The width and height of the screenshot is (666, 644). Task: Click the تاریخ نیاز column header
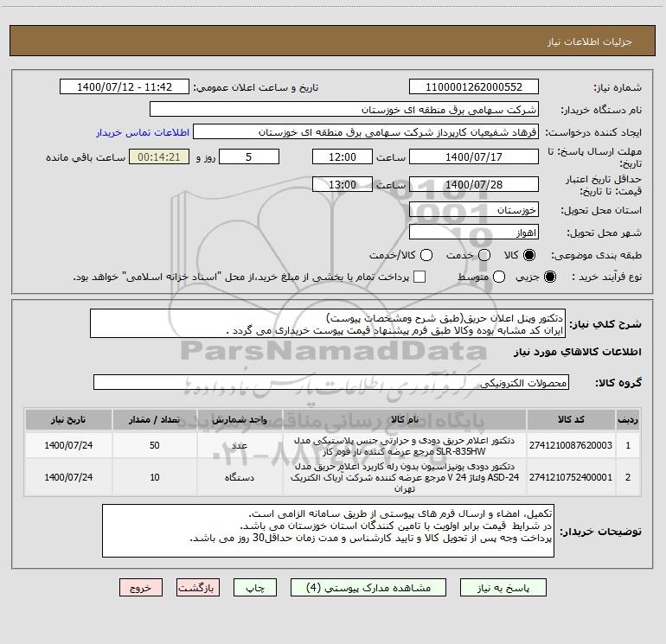coord(68,419)
